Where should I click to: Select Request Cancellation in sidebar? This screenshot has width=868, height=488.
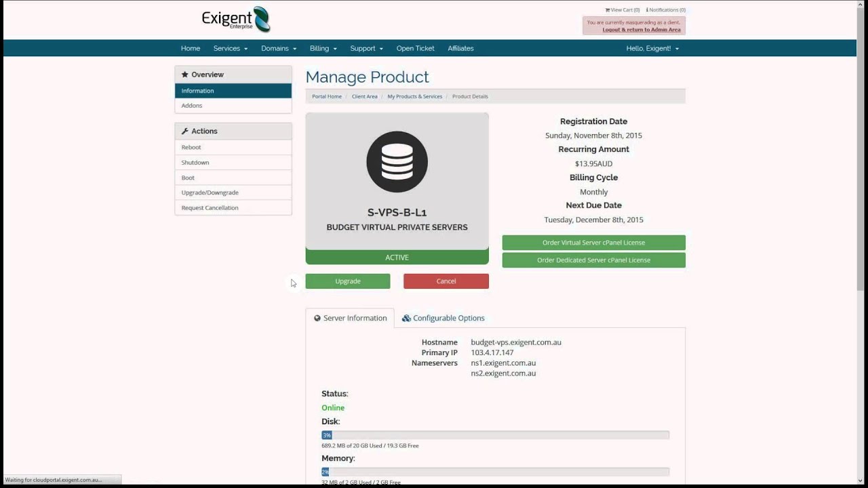click(233, 208)
